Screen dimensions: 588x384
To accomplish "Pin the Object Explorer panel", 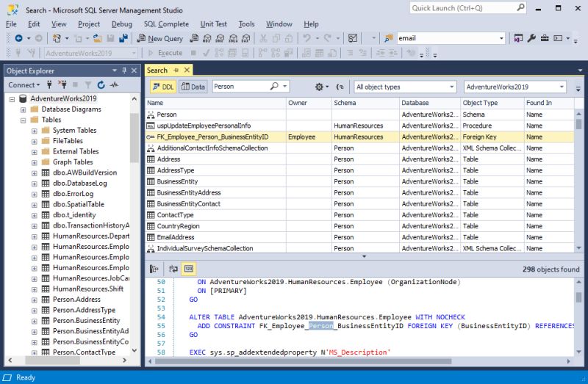I will tap(124, 70).
